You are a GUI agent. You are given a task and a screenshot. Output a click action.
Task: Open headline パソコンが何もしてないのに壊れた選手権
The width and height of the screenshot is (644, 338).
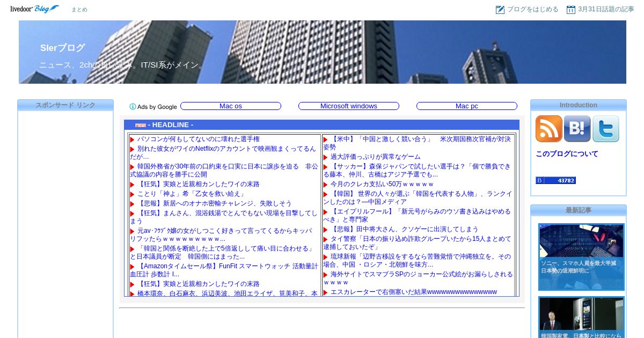click(x=199, y=139)
